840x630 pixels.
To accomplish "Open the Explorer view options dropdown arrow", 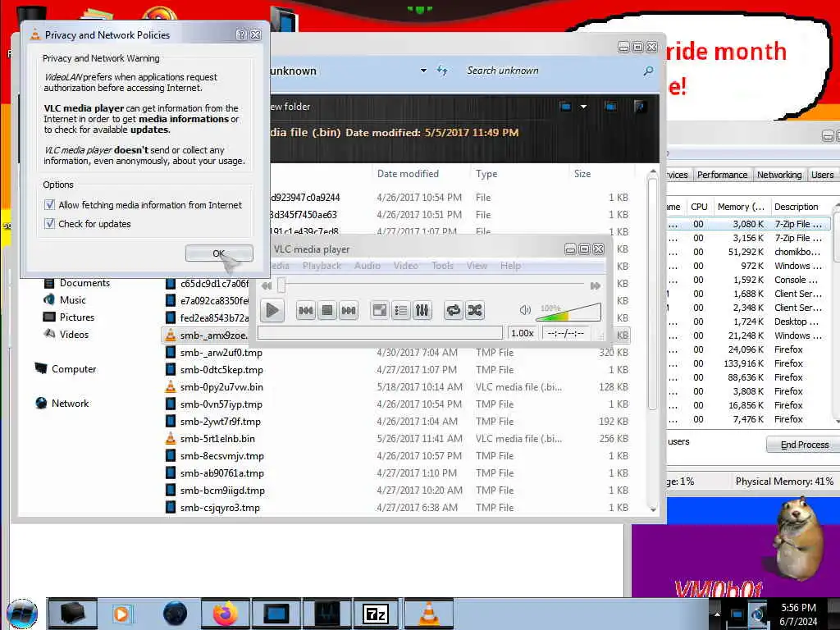I will point(583,107).
